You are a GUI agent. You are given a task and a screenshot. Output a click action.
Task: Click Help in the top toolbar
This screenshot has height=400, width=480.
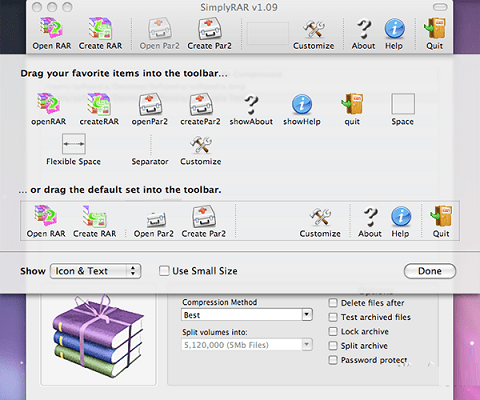click(x=394, y=34)
